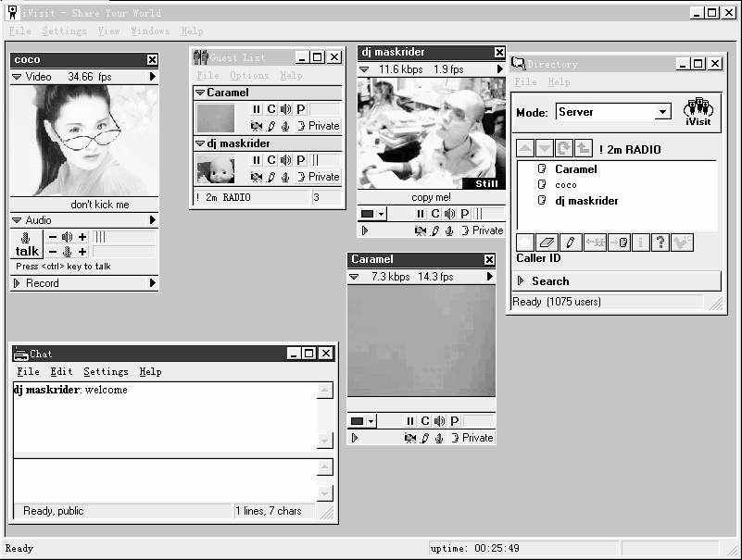Click the camera icon in the Caramel video window
Viewport: 742px width, 560px height.
tap(410, 438)
